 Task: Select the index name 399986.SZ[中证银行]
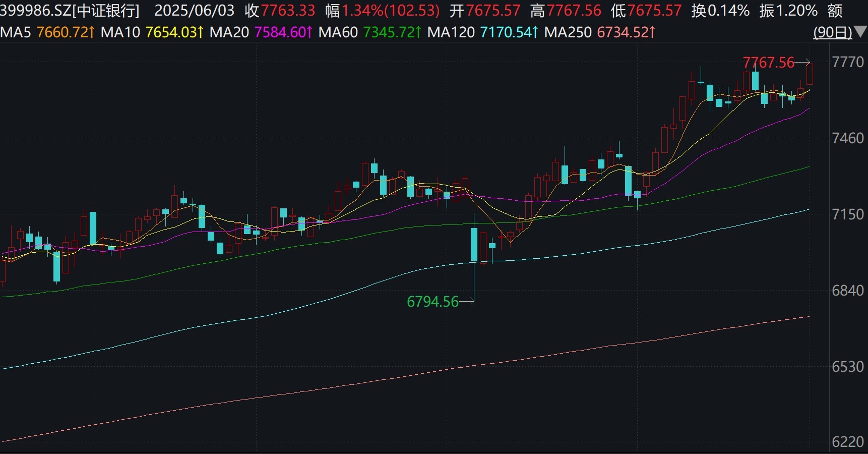(x=70, y=10)
